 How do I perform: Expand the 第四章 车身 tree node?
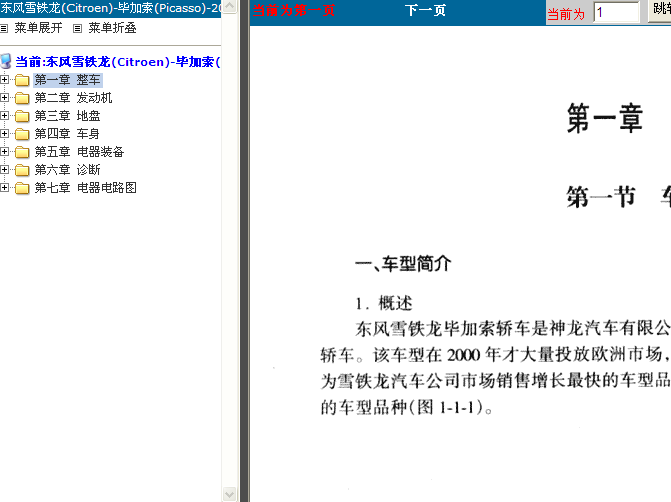[4, 134]
